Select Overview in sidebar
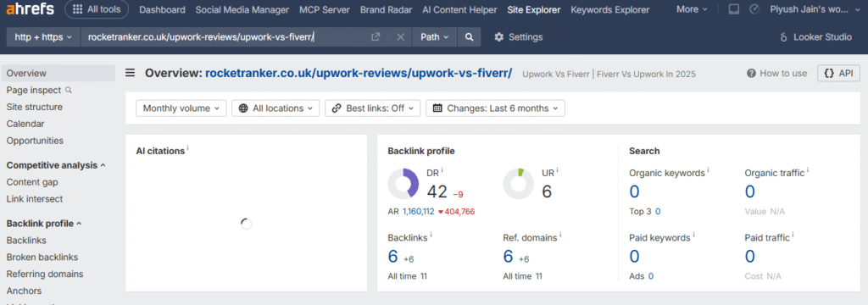868x305 pixels. click(58, 73)
